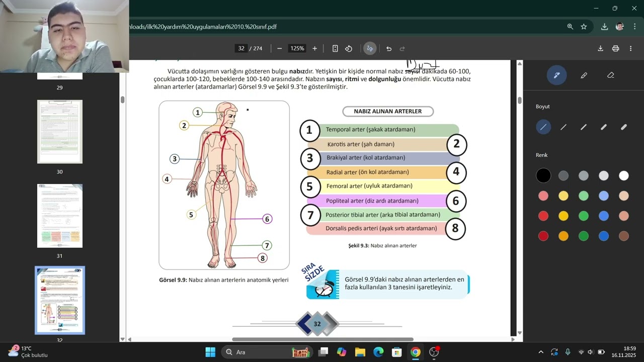Open Chrome's three-dot menu
The width and height of the screenshot is (644, 362).
coord(634,27)
